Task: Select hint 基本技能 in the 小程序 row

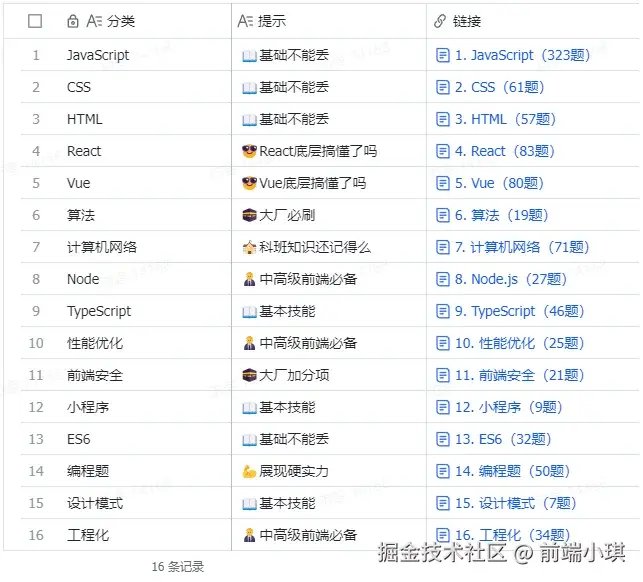Action: coord(287,407)
